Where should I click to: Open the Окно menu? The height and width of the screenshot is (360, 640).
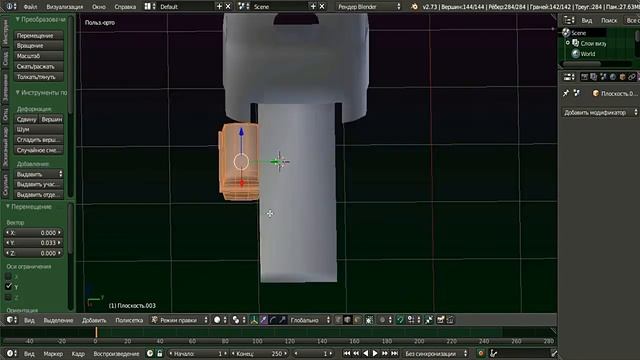pos(99,7)
